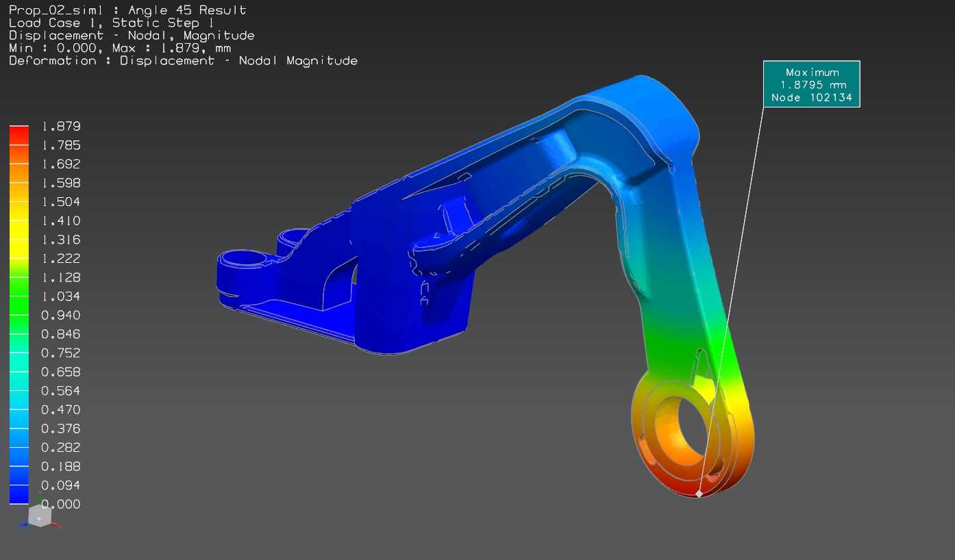Click the red band atop the color legend
Screen dimensions: 955x560
tap(19, 135)
